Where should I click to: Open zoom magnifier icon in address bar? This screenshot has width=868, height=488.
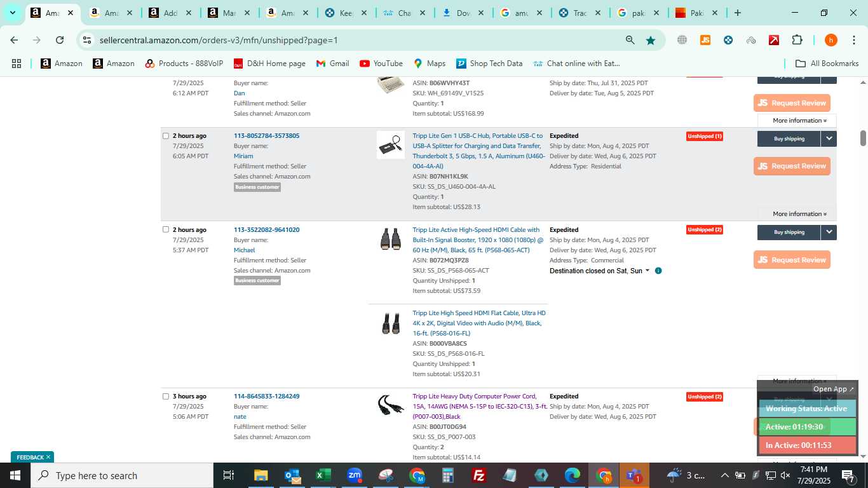point(630,40)
